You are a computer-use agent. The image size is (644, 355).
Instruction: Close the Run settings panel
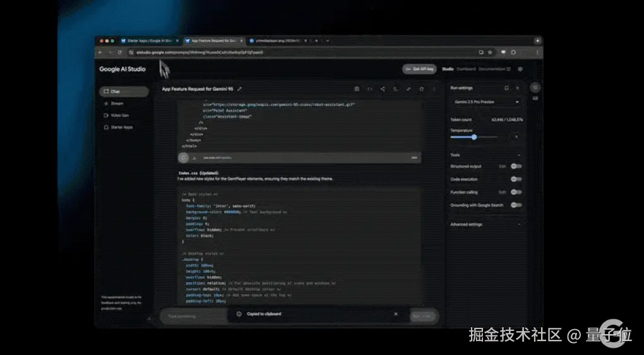tap(518, 88)
